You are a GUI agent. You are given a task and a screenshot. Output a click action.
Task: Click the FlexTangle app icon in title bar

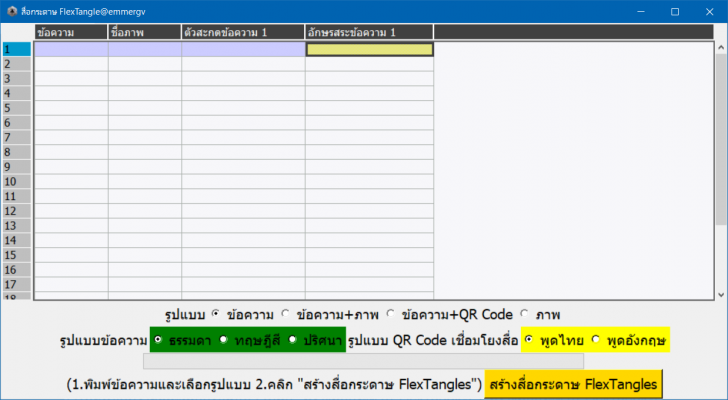click(12, 12)
